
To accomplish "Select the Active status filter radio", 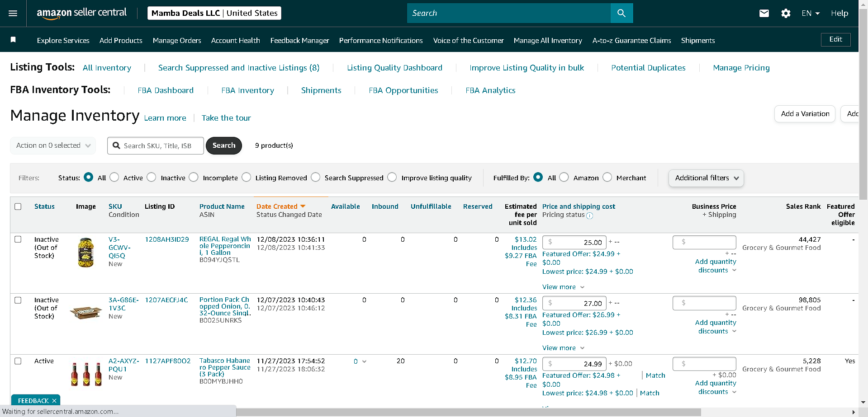I will coord(114,177).
